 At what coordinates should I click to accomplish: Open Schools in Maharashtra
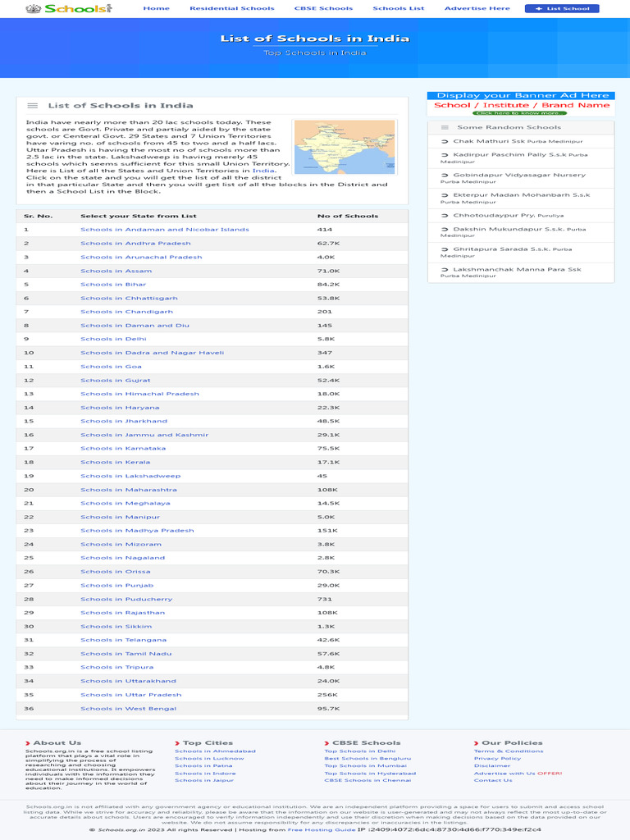129,491
